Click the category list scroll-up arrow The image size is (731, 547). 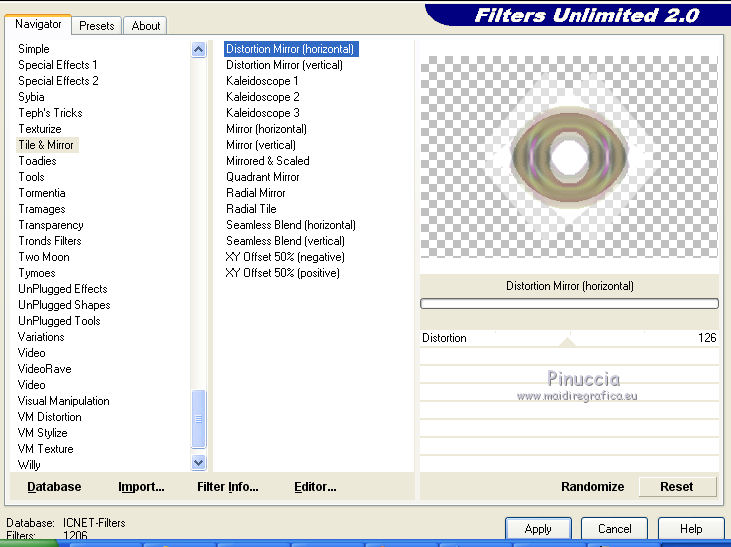(199, 49)
